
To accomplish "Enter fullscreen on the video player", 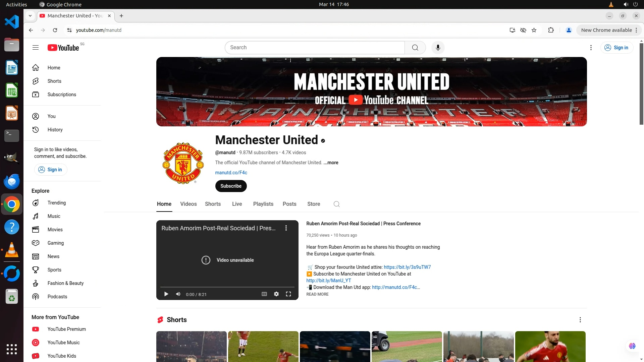I will [x=288, y=294].
